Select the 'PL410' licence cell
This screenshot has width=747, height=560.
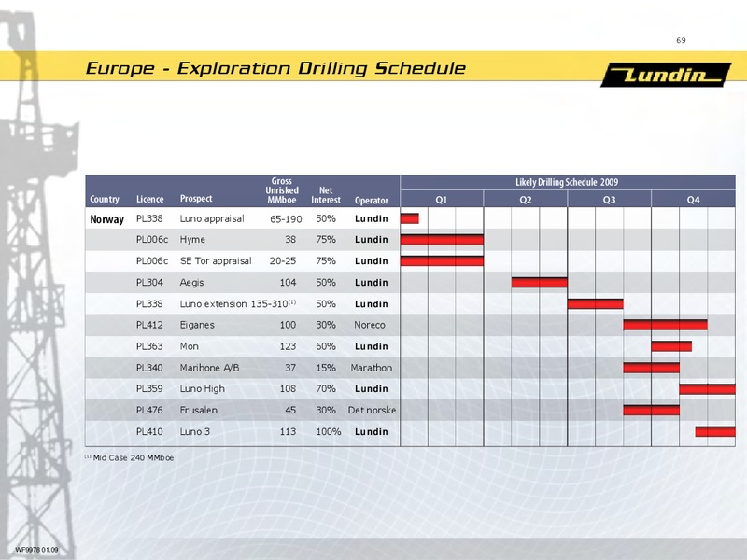point(149,431)
